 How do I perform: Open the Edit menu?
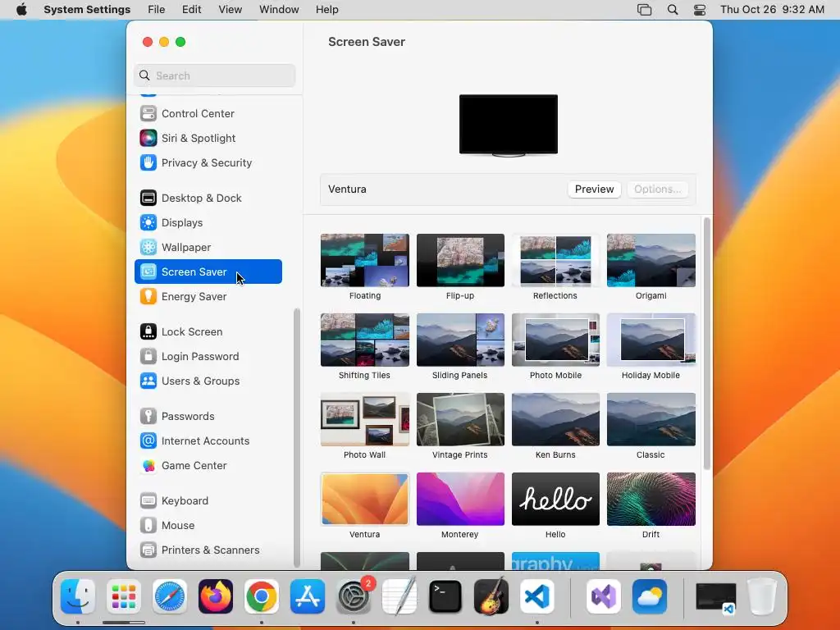pyautogui.click(x=192, y=10)
